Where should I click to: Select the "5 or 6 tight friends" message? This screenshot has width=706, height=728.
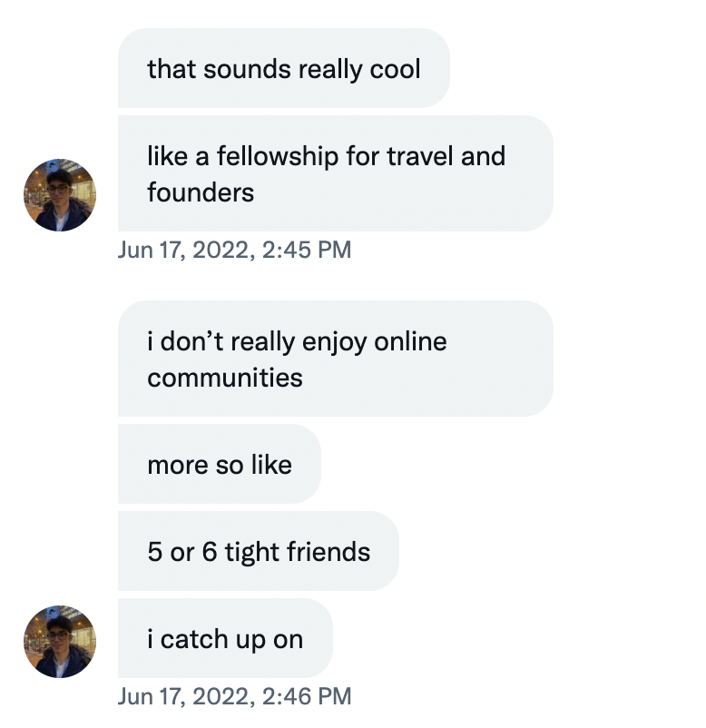tap(258, 551)
